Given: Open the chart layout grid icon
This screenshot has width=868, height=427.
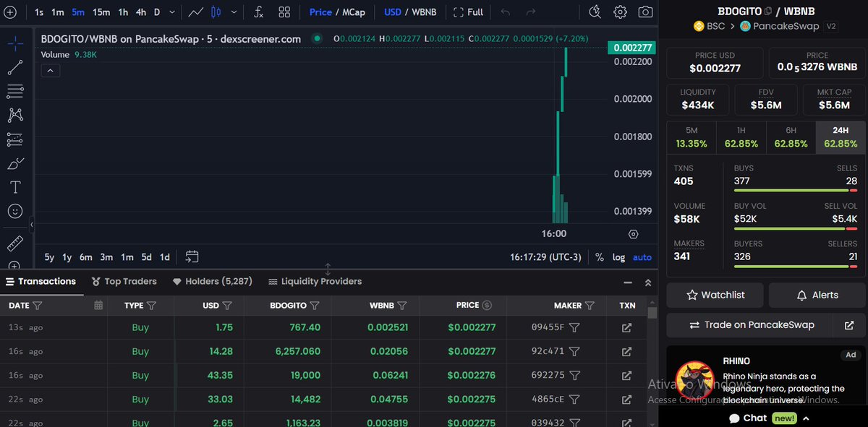Looking at the screenshot, I should click(x=284, y=12).
